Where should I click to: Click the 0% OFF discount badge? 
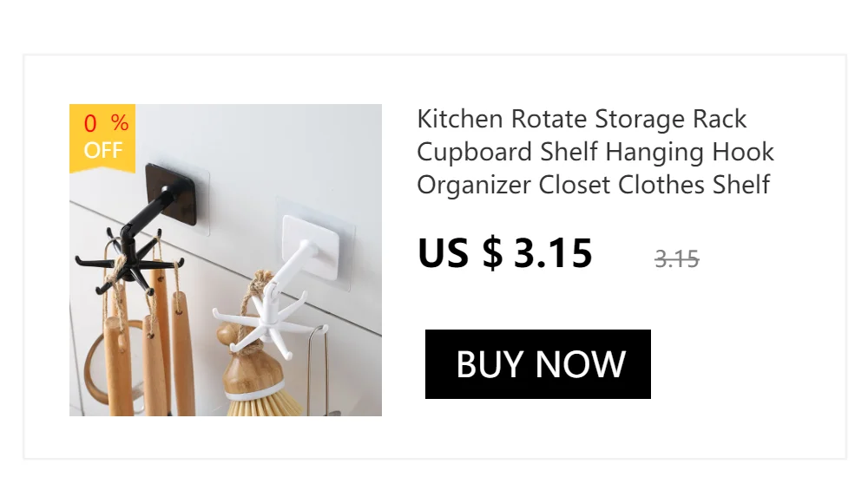[102, 137]
